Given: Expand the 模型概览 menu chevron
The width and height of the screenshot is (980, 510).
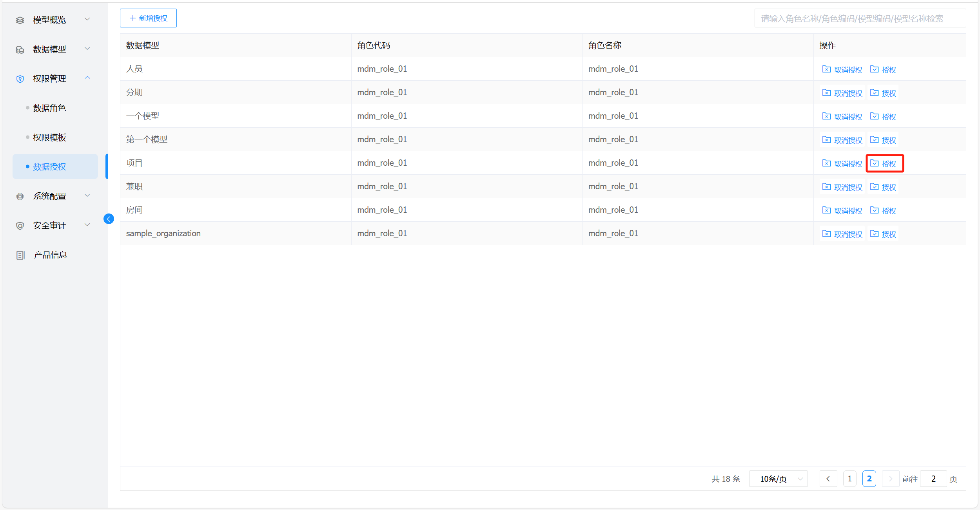Looking at the screenshot, I should click(87, 19).
